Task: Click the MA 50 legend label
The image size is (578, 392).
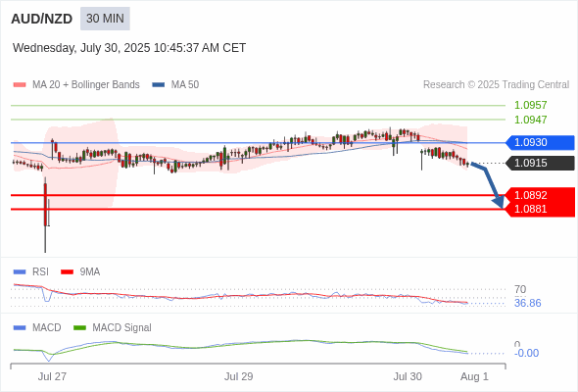Action: tap(185, 85)
